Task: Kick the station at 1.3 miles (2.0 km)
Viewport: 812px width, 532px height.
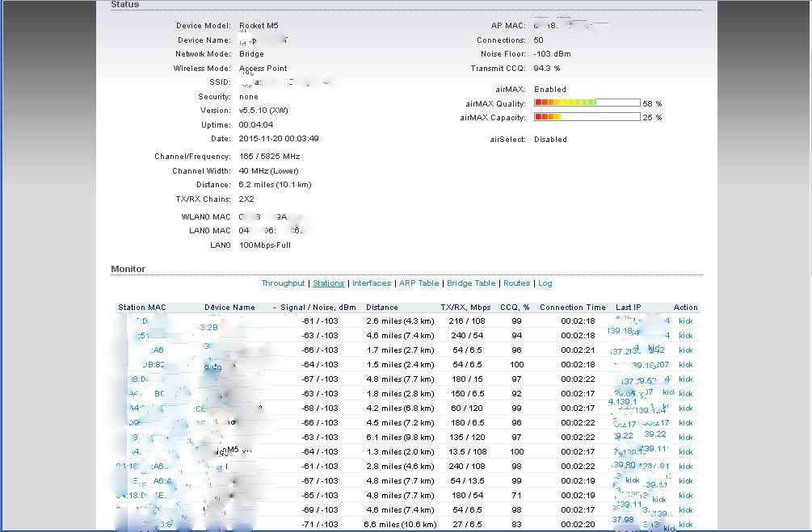Action: [x=685, y=452]
